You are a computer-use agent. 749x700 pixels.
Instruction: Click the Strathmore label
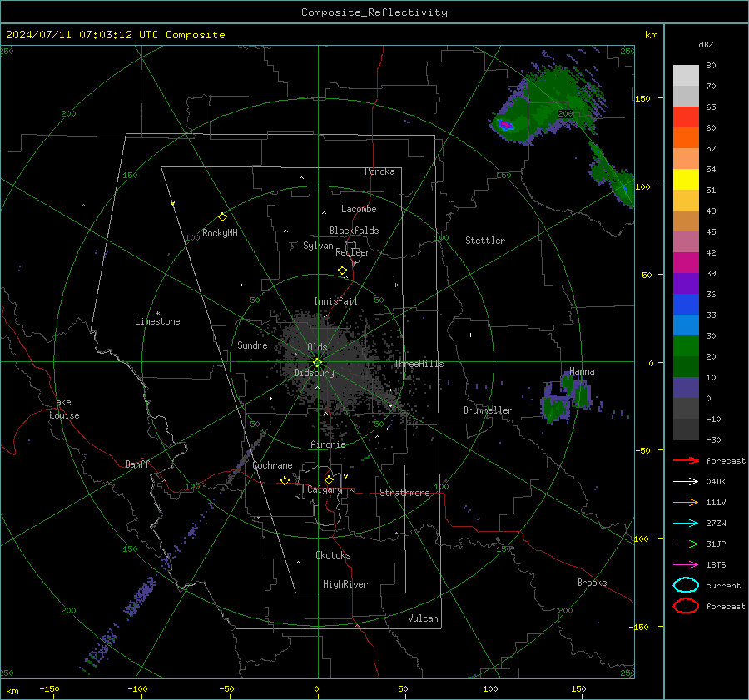point(404,493)
